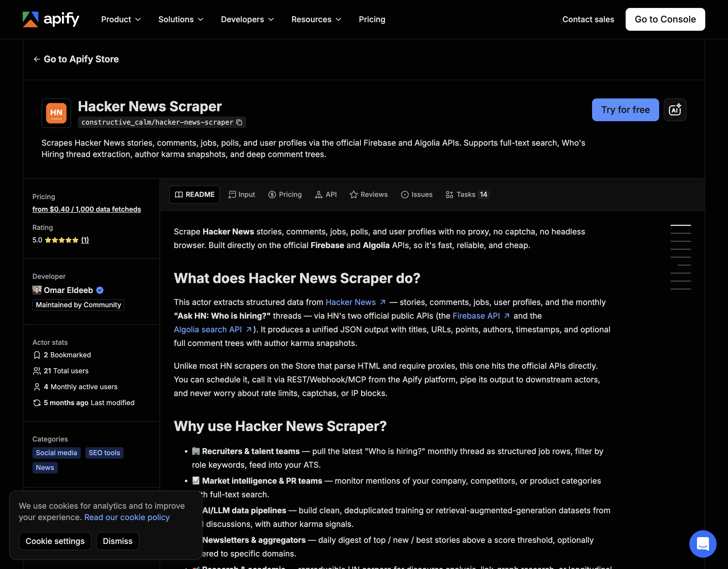Switch to the README tab

coord(195,194)
